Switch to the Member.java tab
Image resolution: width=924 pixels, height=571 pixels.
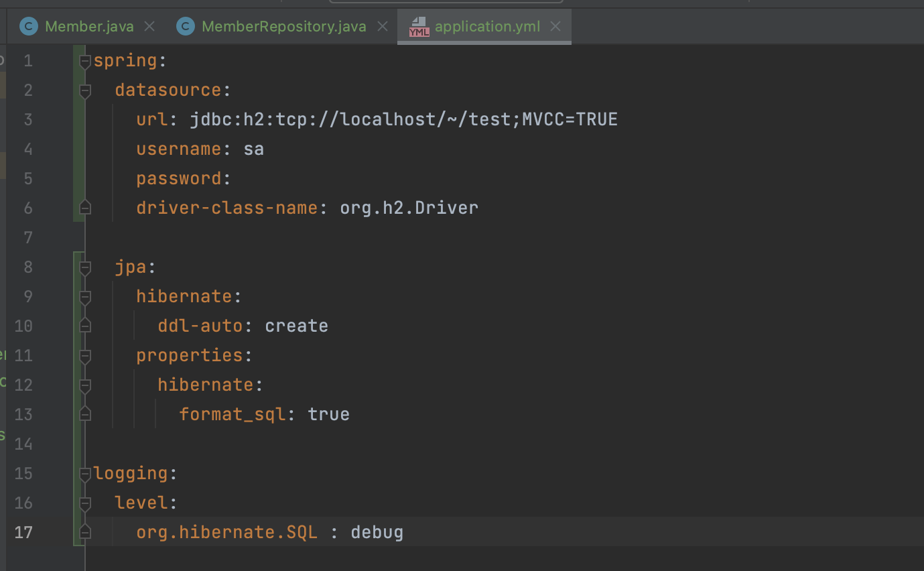pos(89,27)
